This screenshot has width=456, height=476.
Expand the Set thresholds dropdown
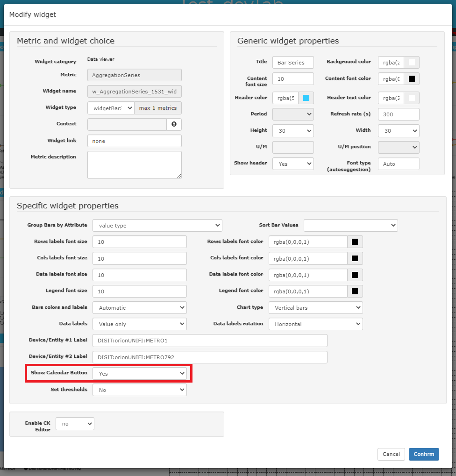[x=140, y=390]
